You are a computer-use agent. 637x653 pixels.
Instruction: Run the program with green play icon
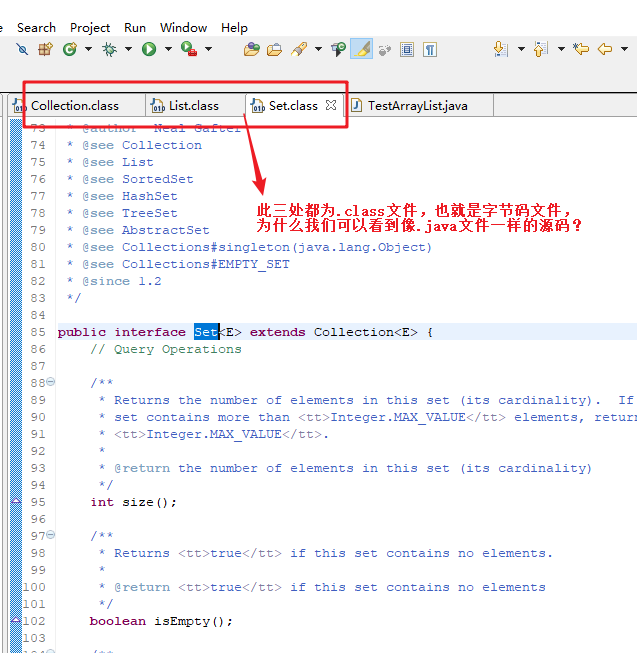pos(149,50)
